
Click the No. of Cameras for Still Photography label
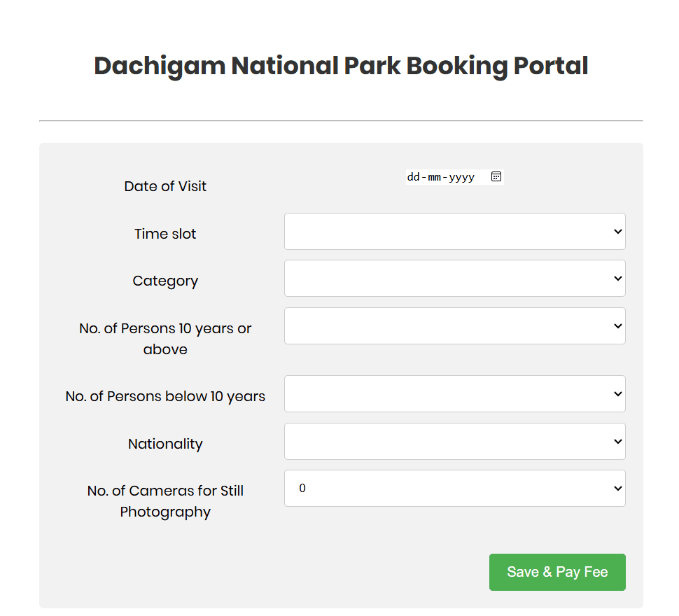tap(165, 501)
